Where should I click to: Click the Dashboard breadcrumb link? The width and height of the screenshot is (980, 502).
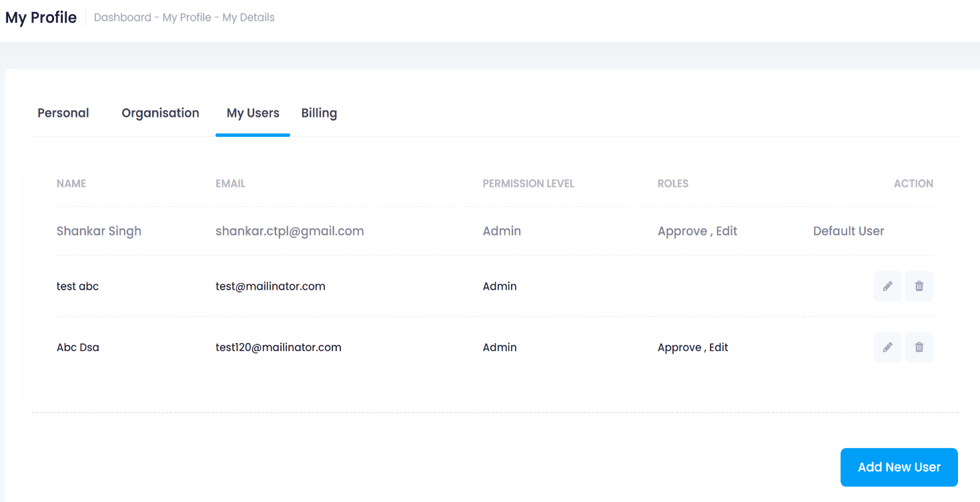(123, 17)
